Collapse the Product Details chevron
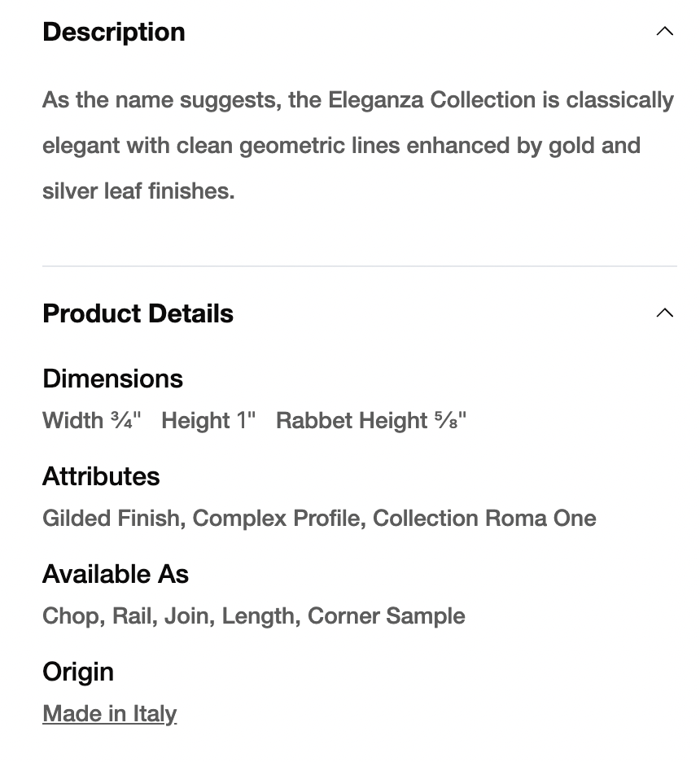This screenshot has width=700, height=762. point(664,313)
